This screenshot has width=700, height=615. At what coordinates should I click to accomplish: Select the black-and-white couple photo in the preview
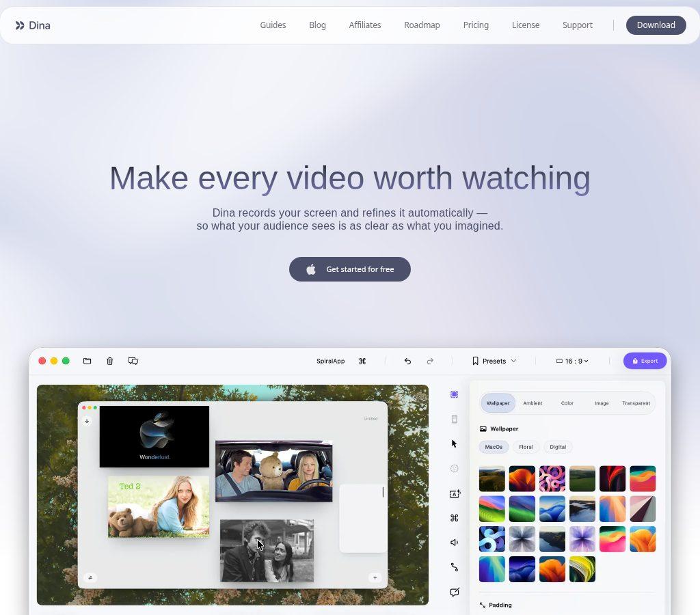click(x=267, y=551)
